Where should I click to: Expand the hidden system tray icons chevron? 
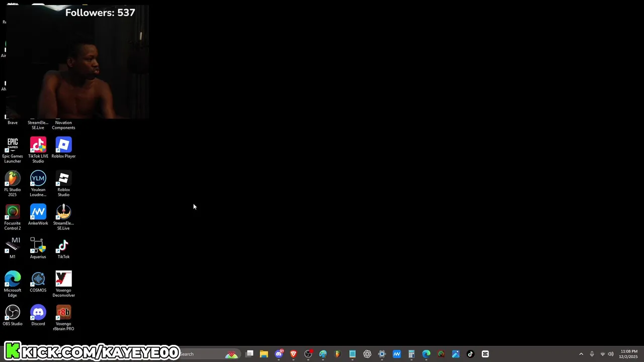click(581, 354)
